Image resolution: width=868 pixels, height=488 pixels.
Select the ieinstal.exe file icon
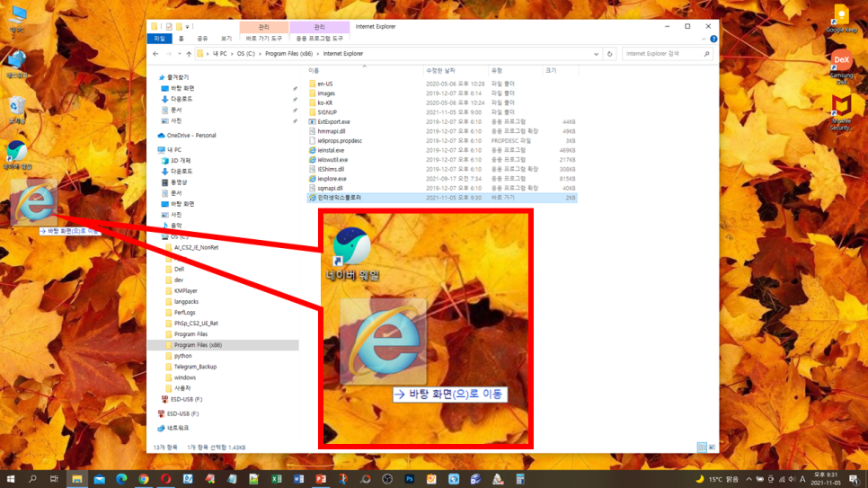coord(312,150)
